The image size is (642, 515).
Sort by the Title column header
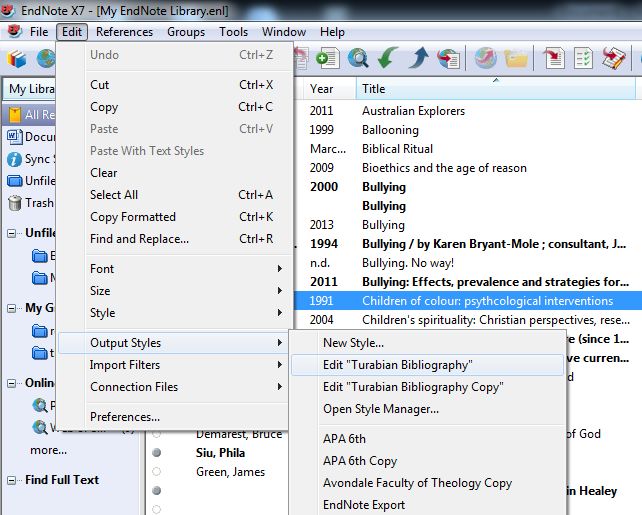[495, 89]
